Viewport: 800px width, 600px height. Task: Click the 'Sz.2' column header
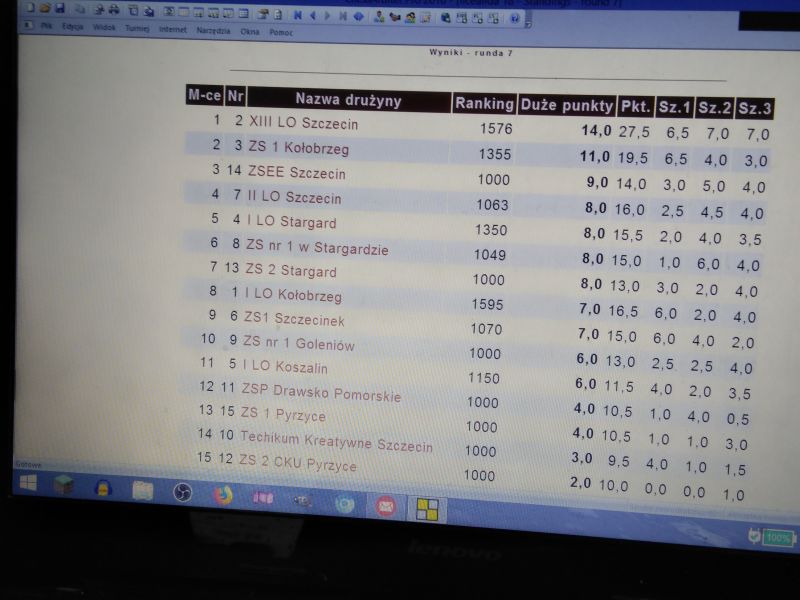pos(715,108)
